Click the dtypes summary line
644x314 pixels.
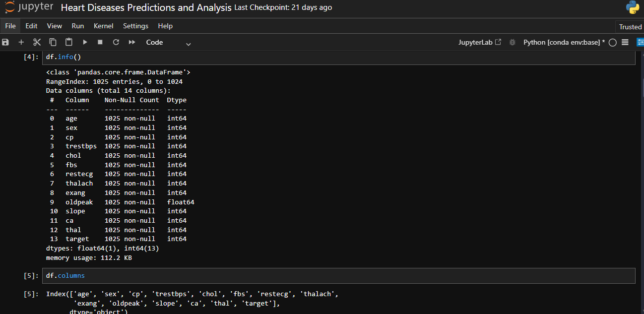(x=102, y=248)
